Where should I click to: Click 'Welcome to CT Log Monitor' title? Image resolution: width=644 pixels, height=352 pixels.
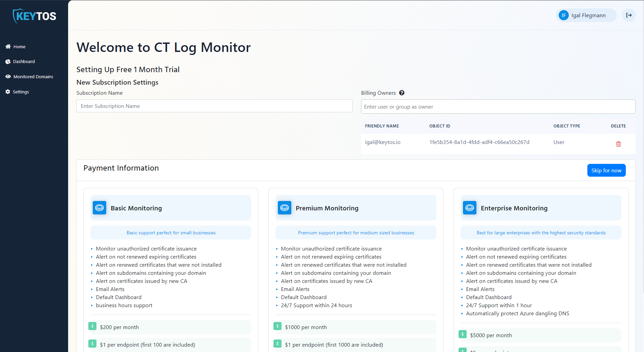[x=164, y=47]
